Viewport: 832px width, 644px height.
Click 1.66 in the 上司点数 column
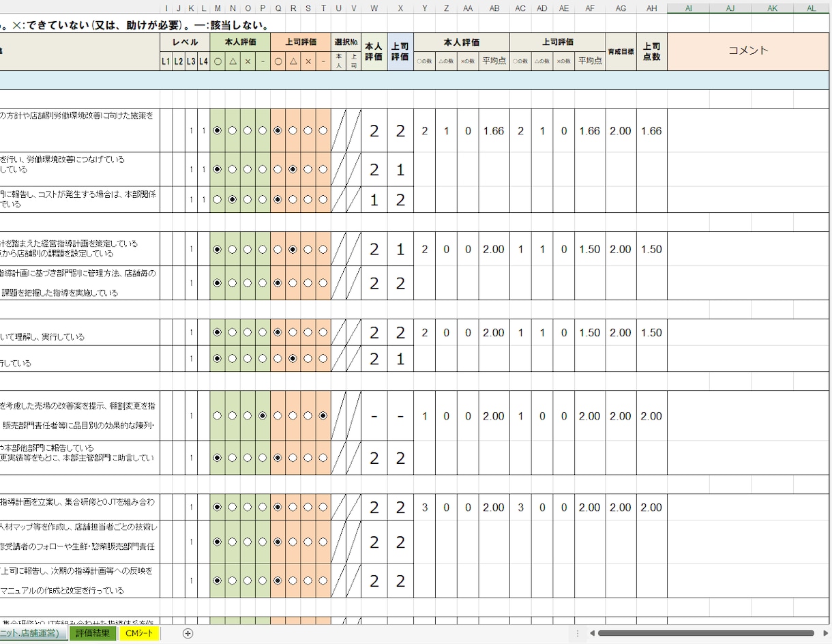(652, 131)
